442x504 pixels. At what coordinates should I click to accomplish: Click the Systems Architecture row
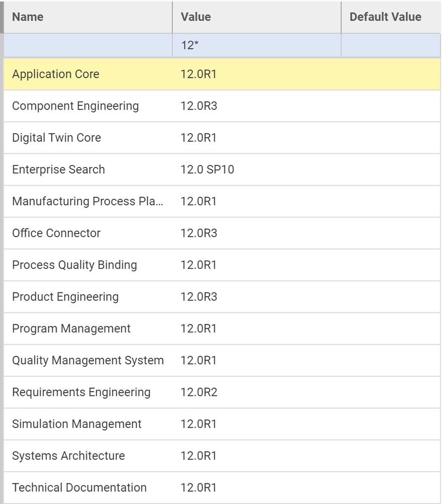click(68, 456)
